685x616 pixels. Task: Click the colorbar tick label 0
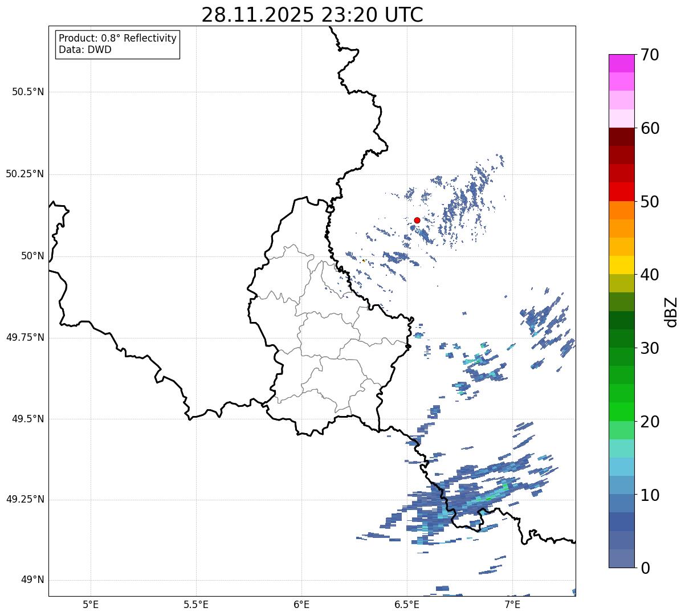[645, 568]
